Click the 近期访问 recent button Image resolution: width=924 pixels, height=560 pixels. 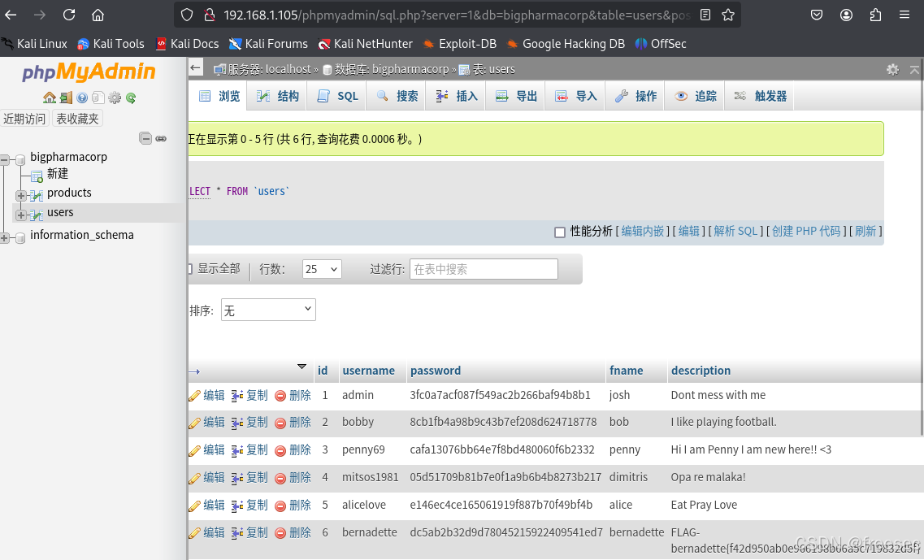24,119
